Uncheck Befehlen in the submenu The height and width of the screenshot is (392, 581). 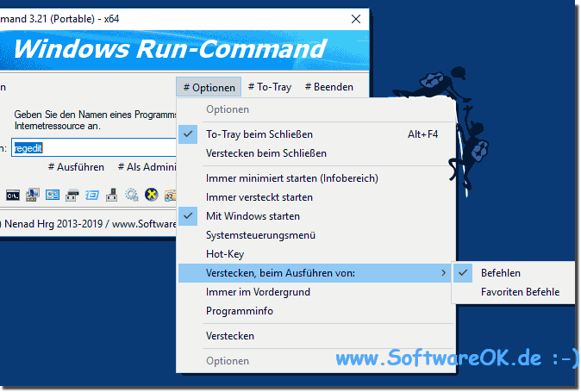click(513, 273)
